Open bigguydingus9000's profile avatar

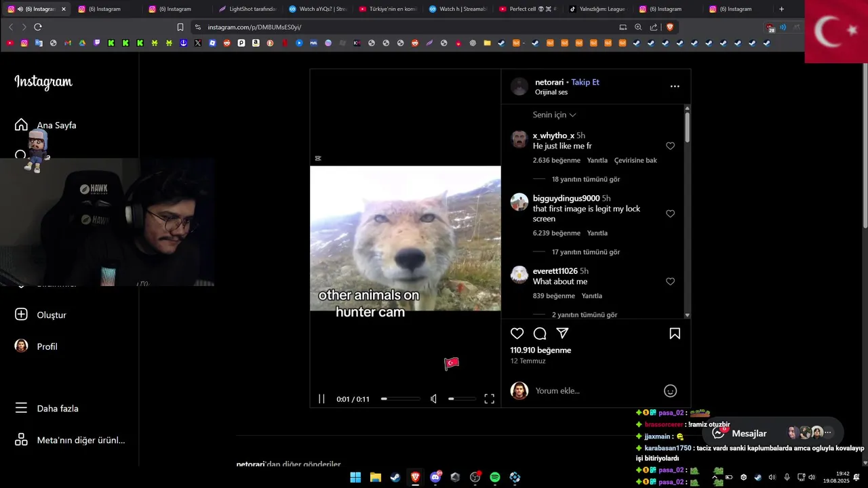(519, 202)
